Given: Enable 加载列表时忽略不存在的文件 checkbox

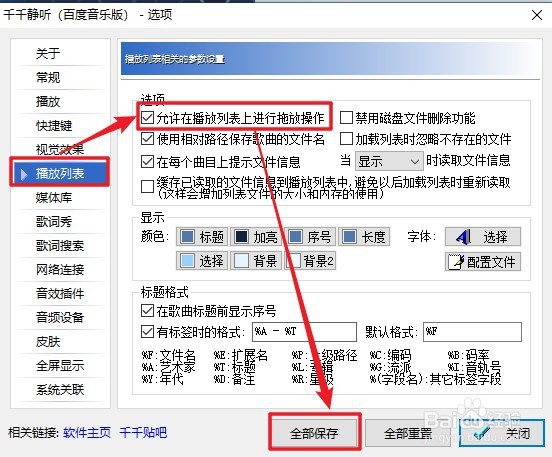Looking at the screenshot, I should [x=346, y=139].
